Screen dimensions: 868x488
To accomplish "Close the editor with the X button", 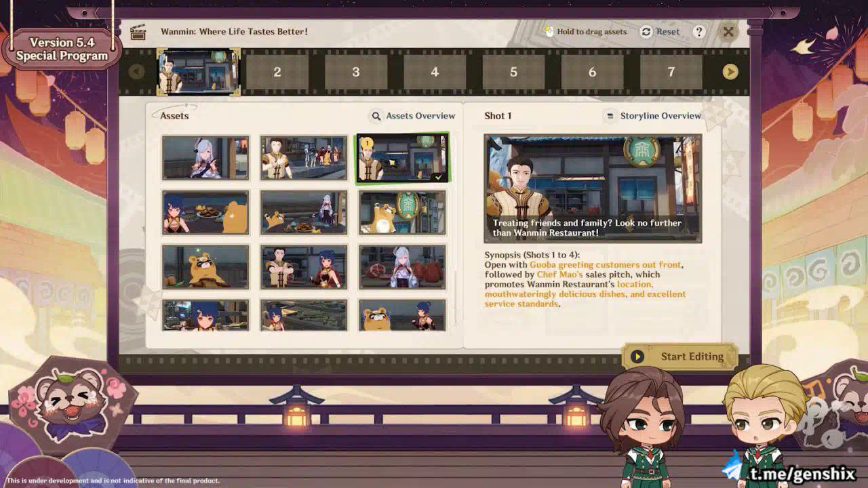I will (x=728, y=31).
